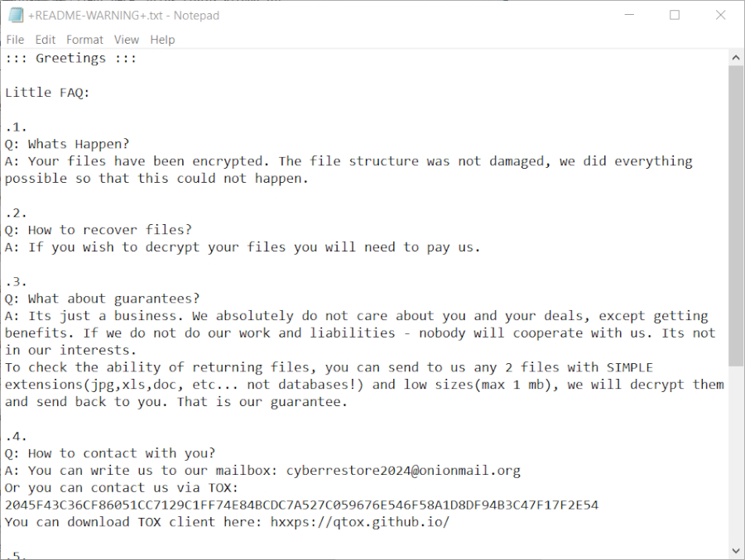Click the empty scrollbar track below thumb
This screenshot has width=745, height=560.
pyautogui.click(x=735, y=455)
